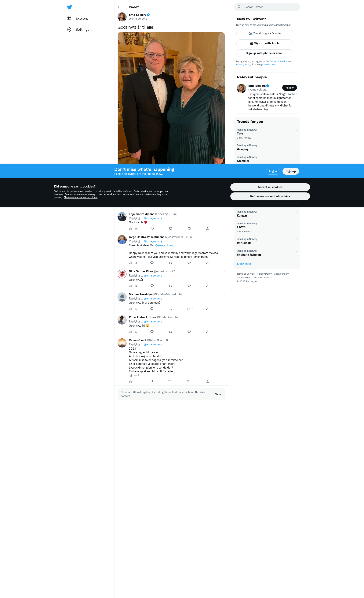
Task: Share Rune Andre Arntzen's reply
Action: tap(208, 332)
